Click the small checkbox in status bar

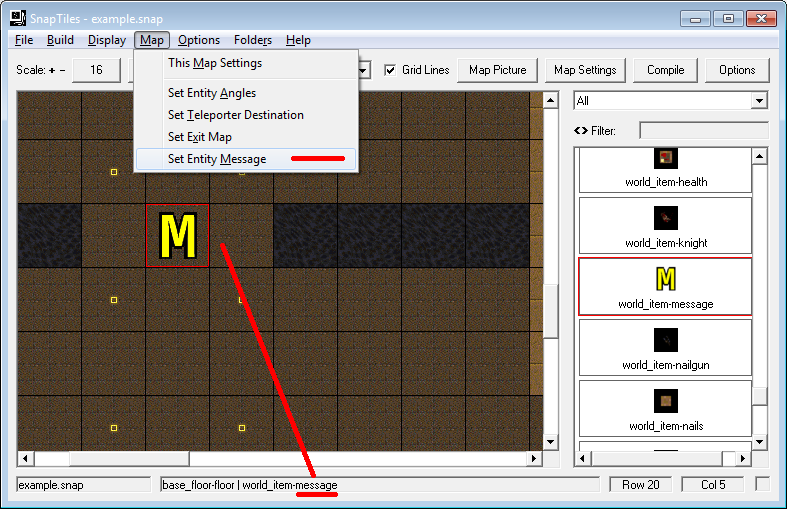pyautogui.click(x=762, y=485)
